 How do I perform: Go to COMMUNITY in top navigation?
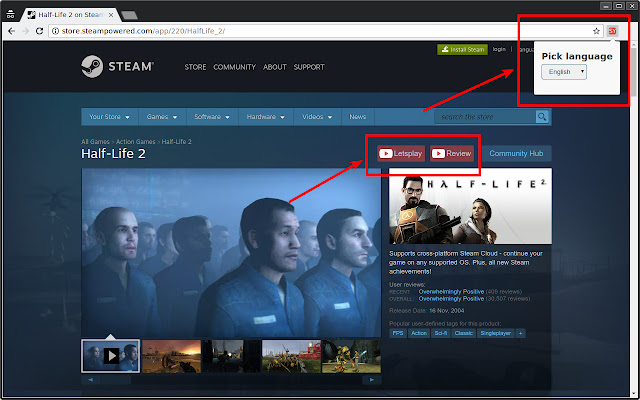[234, 67]
